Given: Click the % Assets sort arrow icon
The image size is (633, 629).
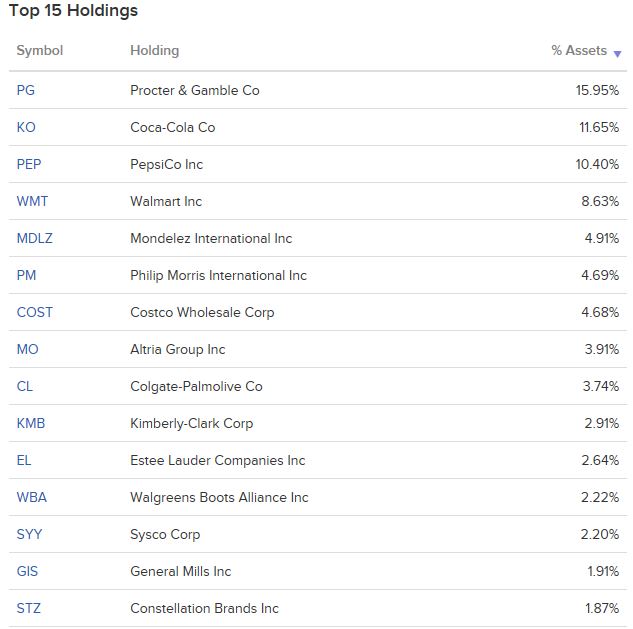Looking at the screenshot, I should pyautogui.click(x=618, y=54).
